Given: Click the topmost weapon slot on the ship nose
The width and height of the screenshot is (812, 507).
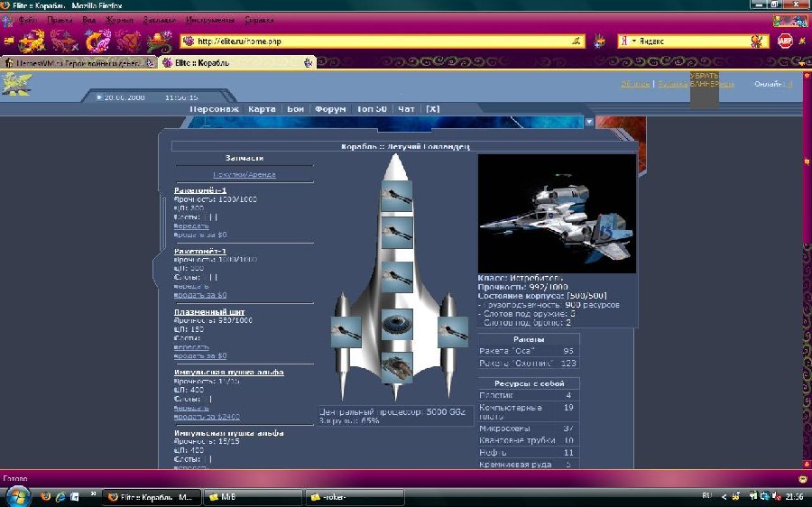Looking at the screenshot, I should click(397, 196).
